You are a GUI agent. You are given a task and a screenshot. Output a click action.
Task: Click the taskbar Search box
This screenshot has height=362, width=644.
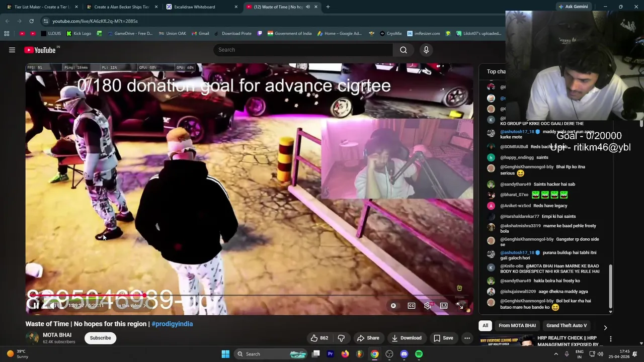point(271,354)
